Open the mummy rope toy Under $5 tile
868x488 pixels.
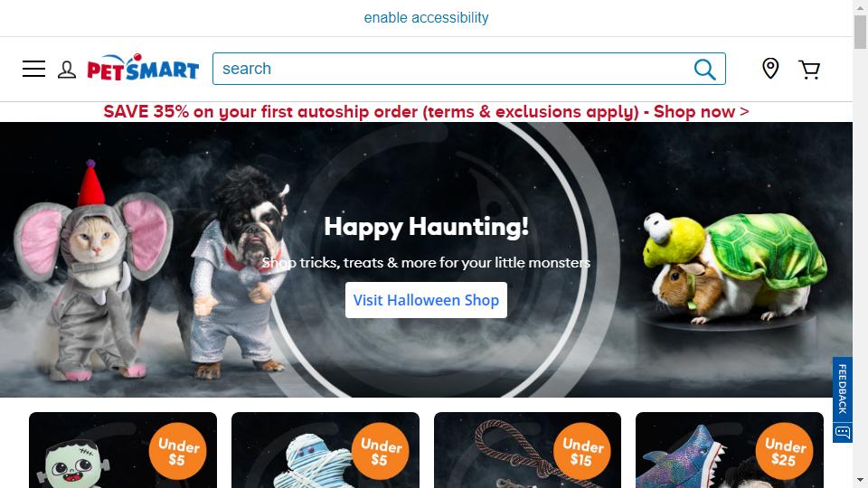[325, 450]
